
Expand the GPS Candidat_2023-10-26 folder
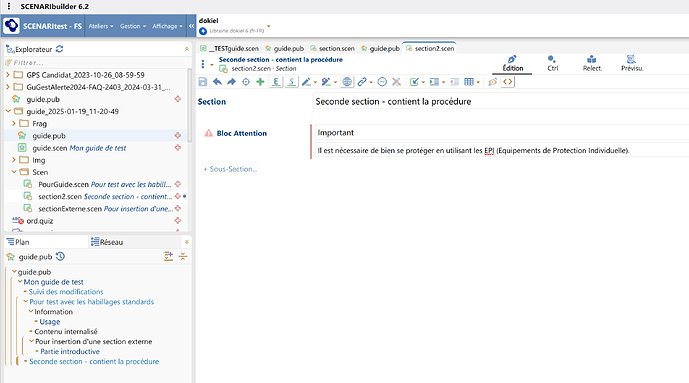pos(7,75)
